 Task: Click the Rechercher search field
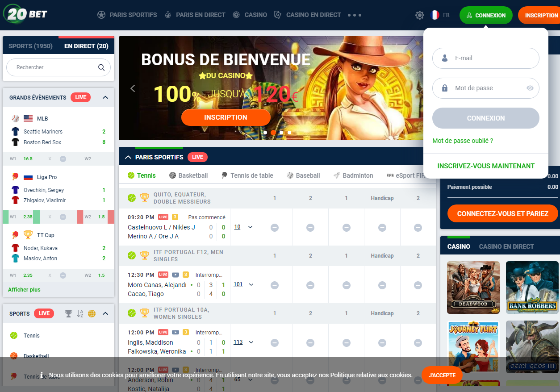tap(59, 67)
